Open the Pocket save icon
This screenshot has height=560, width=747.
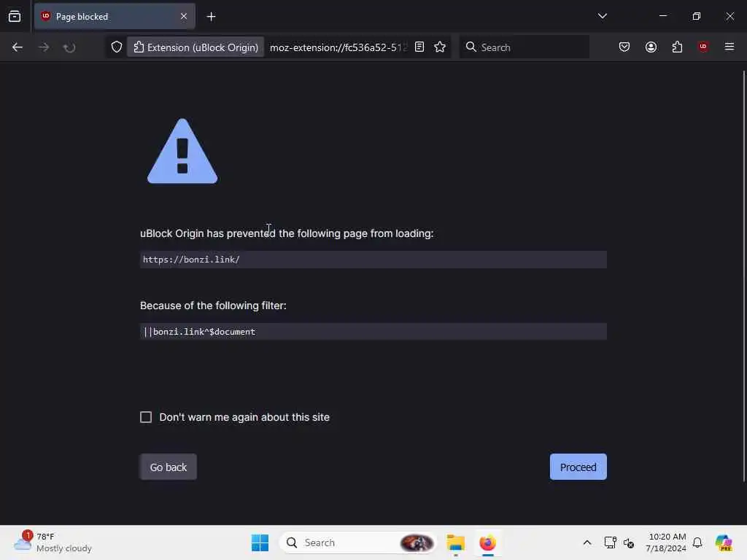click(624, 47)
